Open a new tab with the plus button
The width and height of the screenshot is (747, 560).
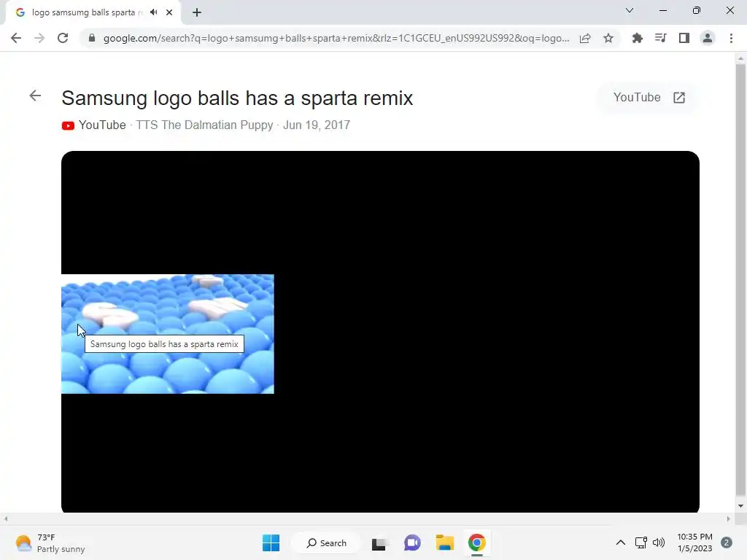coord(197,12)
